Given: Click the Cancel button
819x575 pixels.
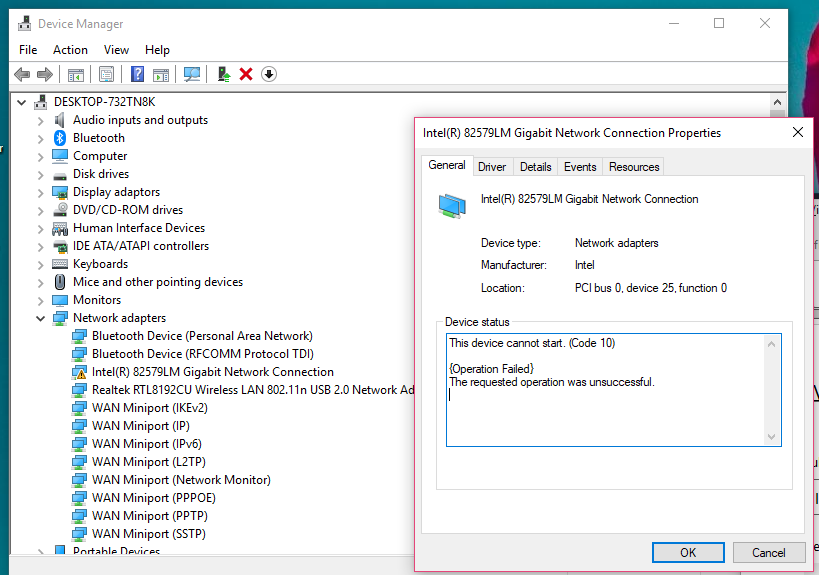Looking at the screenshot, I should 768,553.
